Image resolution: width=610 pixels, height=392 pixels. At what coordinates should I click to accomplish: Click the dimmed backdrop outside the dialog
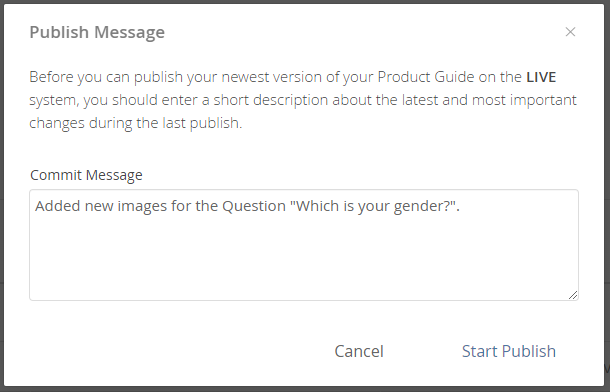tap(2, 194)
